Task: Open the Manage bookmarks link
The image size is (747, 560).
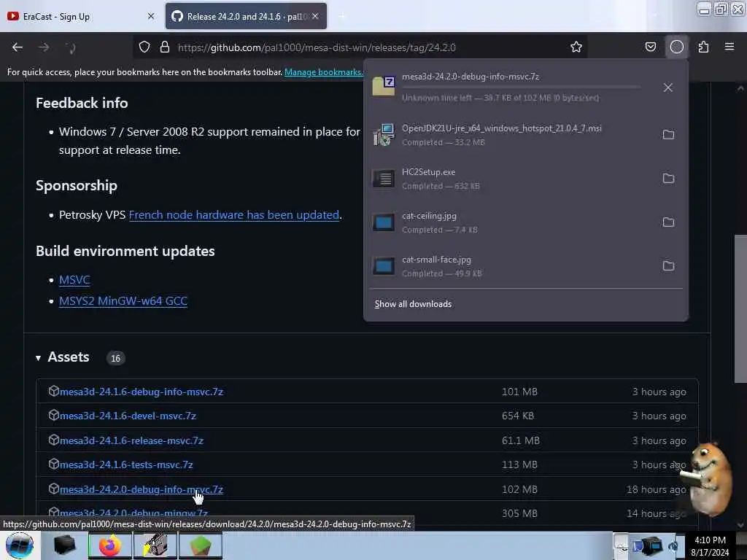Action: point(323,72)
